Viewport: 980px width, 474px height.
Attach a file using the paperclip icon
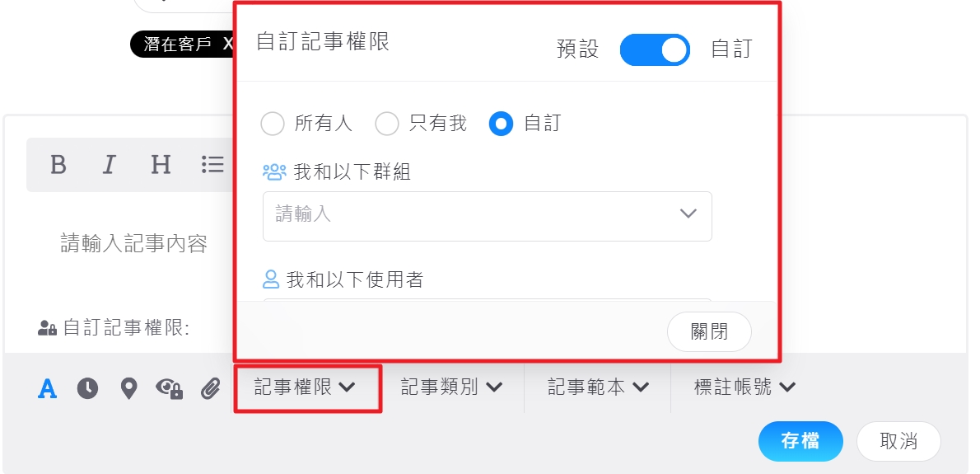[x=212, y=388]
